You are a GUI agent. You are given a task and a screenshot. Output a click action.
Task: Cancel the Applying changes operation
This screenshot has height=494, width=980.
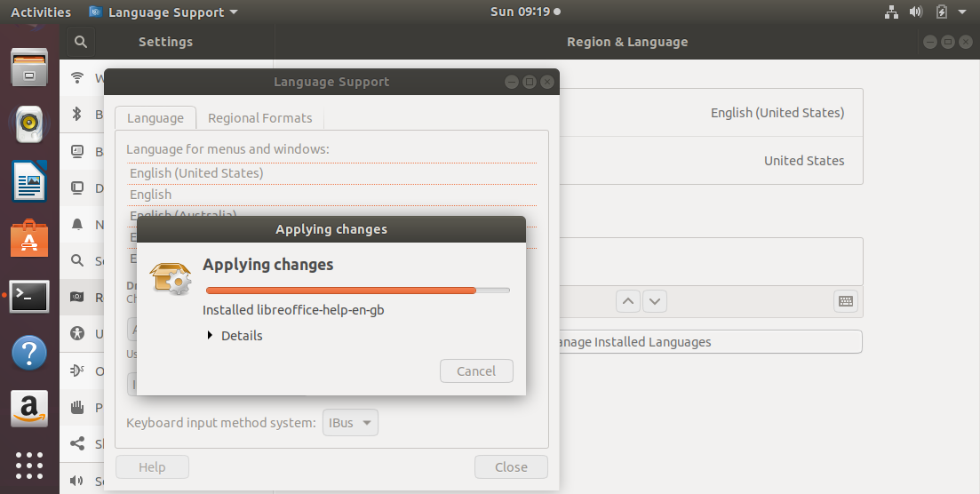click(x=476, y=371)
